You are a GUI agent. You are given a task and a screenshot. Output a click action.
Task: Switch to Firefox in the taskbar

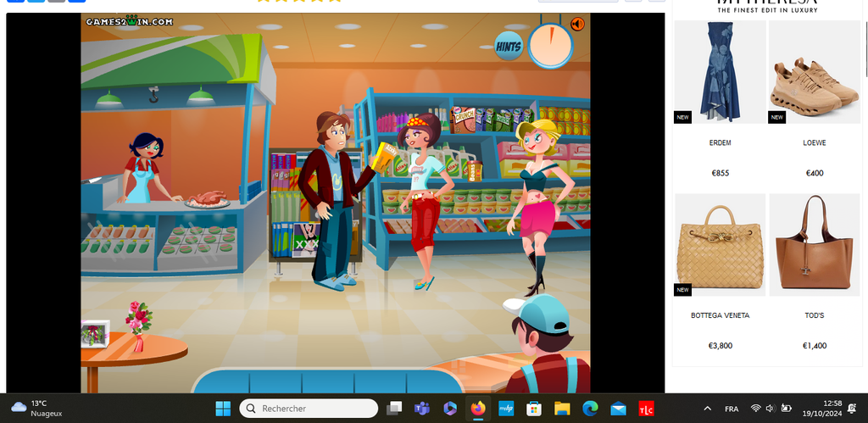[x=478, y=409]
